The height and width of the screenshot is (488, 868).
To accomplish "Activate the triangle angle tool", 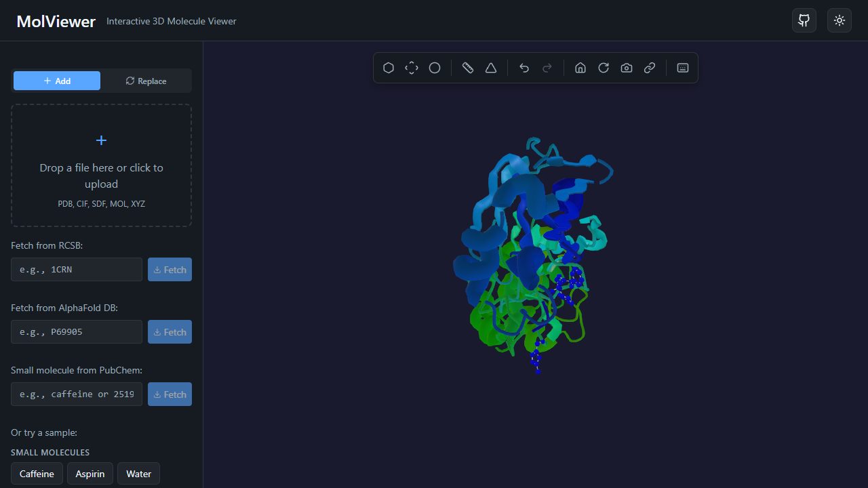I will click(x=491, y=68).
